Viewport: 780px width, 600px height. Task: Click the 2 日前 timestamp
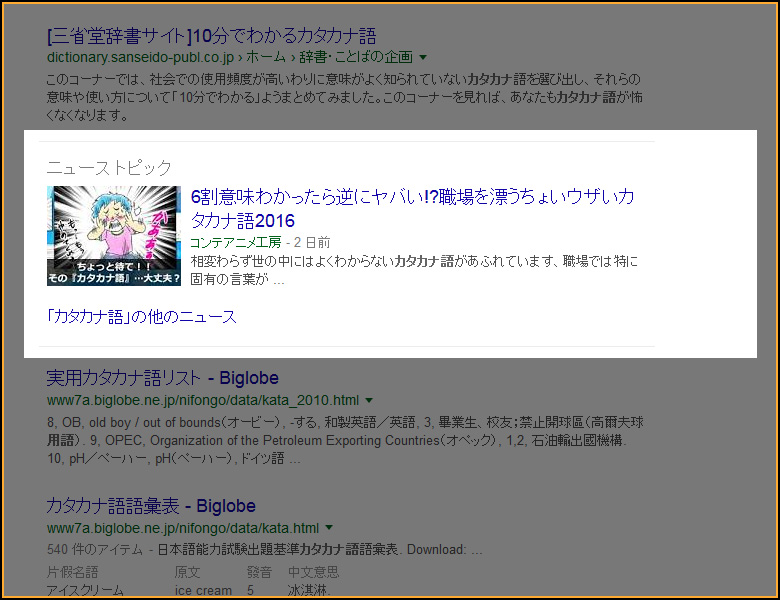coord(312,242)
